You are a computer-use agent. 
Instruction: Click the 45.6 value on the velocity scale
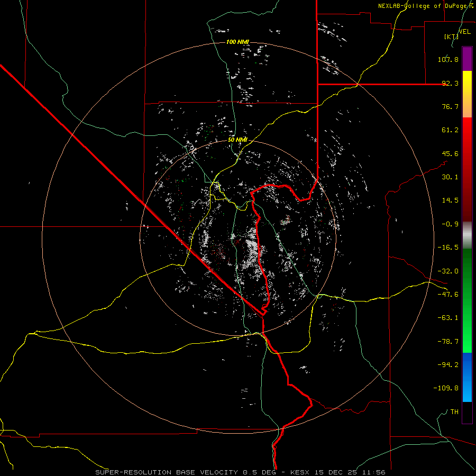[450, 153]
